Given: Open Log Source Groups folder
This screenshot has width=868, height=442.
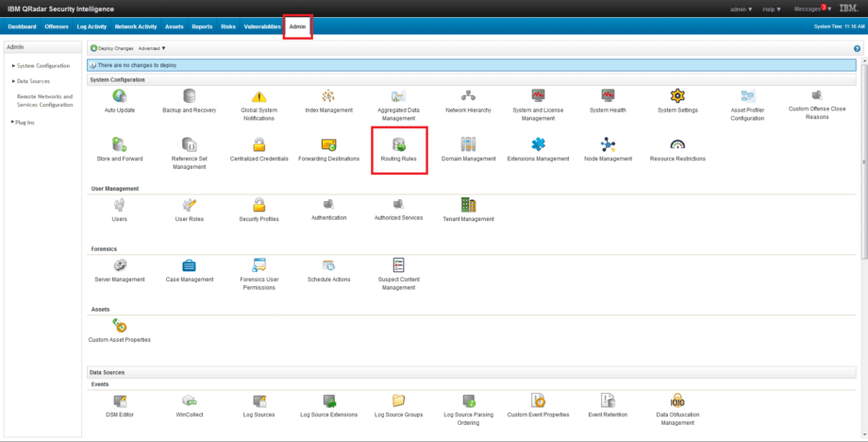Looking at the screenshot, I should (x=398, y=400).
